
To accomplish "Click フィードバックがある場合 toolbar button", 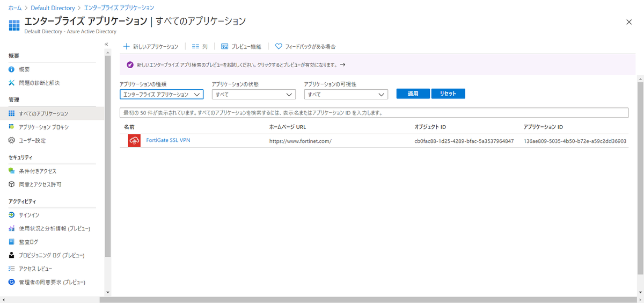I will pos(305,47).
